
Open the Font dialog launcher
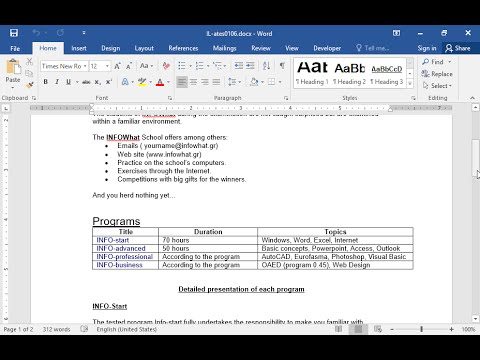(170, 98)
